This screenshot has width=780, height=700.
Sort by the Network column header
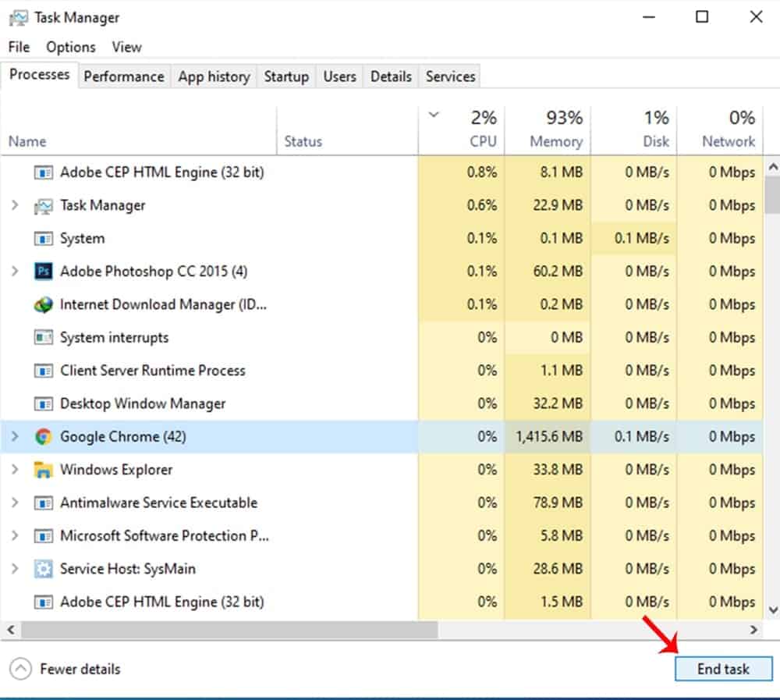[x=720, y=130]
